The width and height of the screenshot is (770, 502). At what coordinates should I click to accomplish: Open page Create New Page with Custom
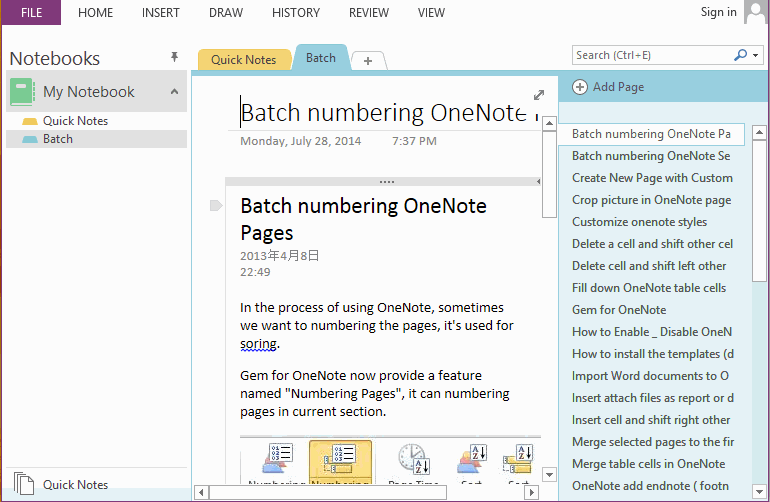click(651, 178)
